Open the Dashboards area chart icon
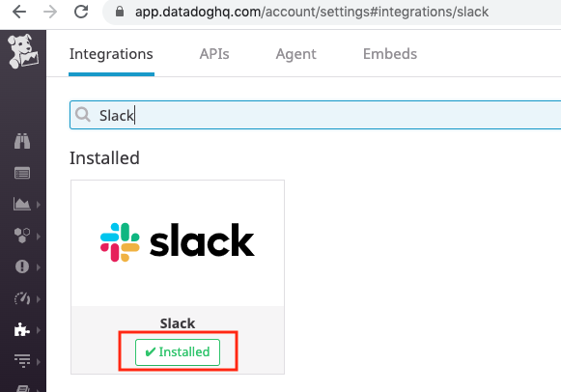Image resolution: width=561 pixels, height=392 pixels. click(x=22, y=204)
